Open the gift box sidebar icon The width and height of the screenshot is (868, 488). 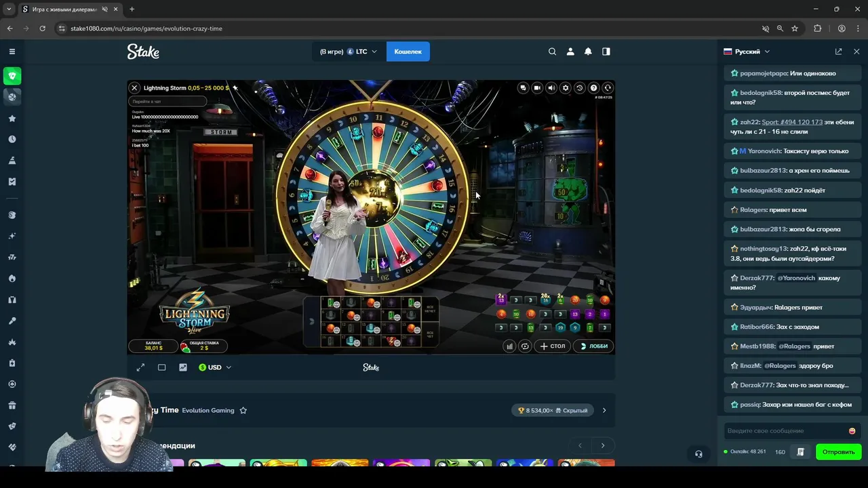click(x=12, y=406)
